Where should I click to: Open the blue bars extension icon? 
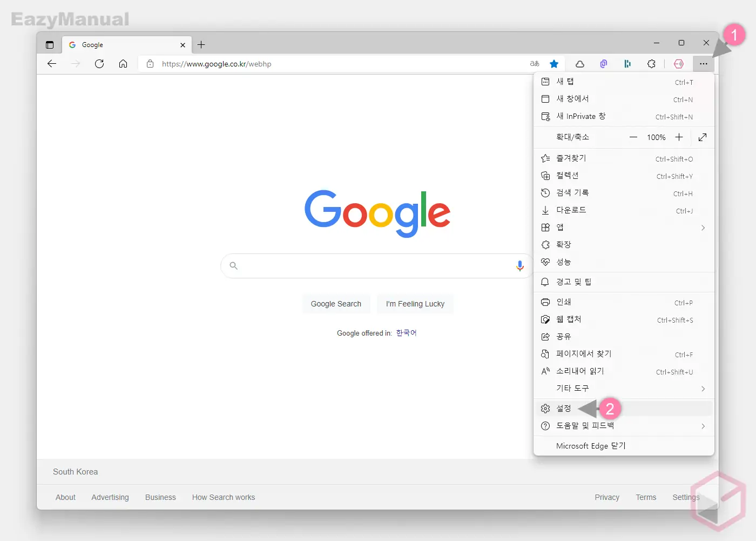(627, 64)
